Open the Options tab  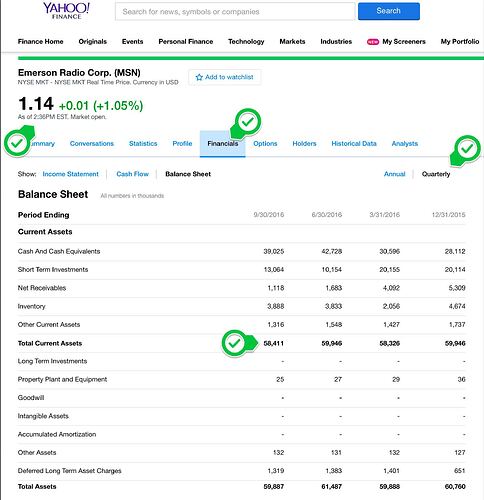(265, 144)
